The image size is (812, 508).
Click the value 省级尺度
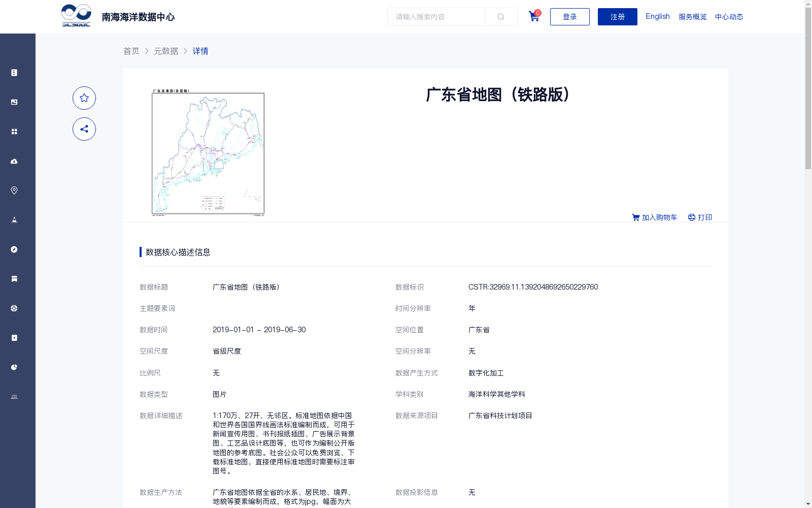point(227,351)
